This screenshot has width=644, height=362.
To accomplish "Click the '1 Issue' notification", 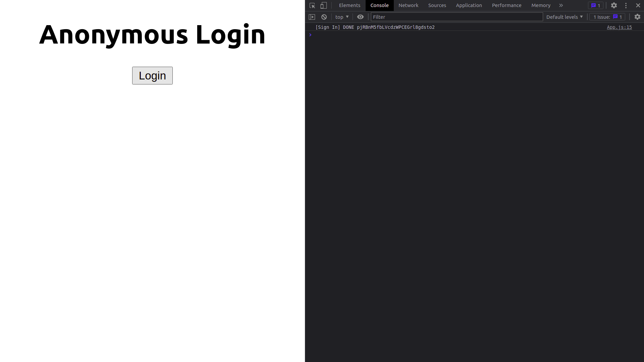I will click(x=607, y=17).
